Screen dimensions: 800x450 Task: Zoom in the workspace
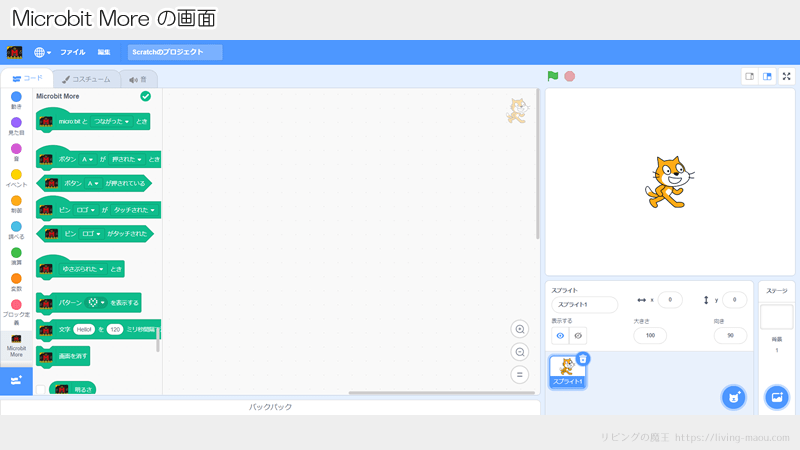(520, 329)
